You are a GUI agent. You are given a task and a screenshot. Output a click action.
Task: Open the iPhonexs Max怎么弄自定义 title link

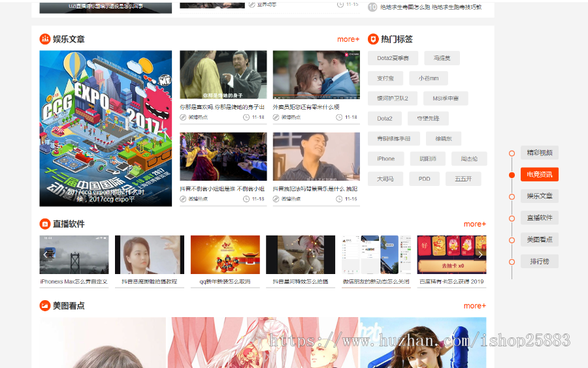click(74, 281)
